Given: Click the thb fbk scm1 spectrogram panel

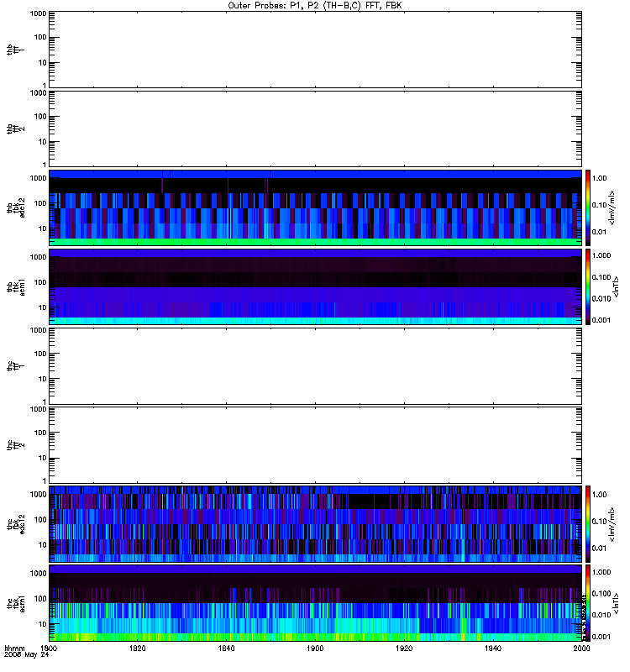Looking at the screenshot, I should coord(315,286).
